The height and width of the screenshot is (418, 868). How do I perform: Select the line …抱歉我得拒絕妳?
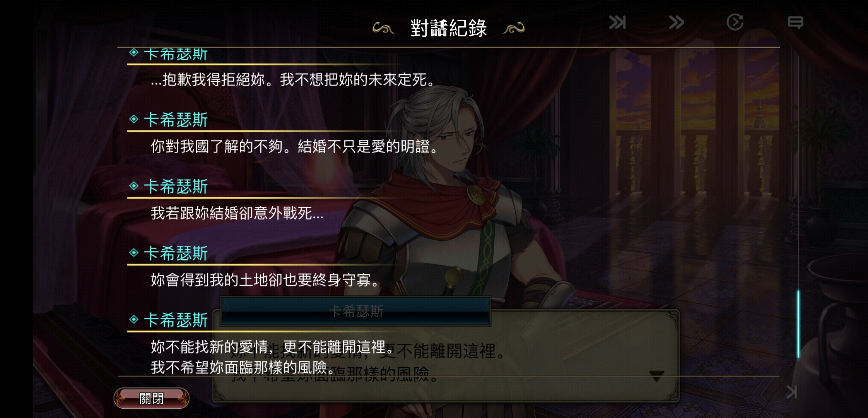[293, 80]
